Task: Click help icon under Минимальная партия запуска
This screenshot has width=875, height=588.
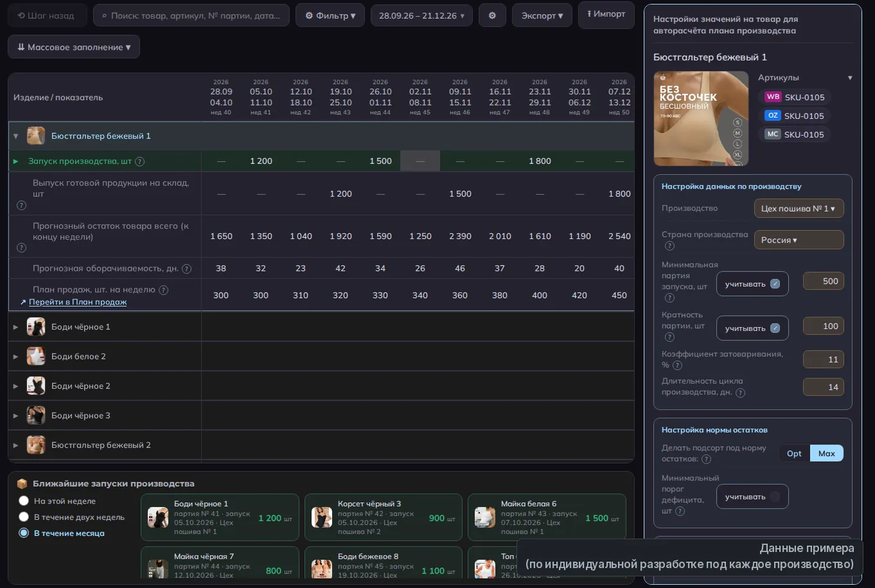Action: pyautogui.click(x=669, y=298)
